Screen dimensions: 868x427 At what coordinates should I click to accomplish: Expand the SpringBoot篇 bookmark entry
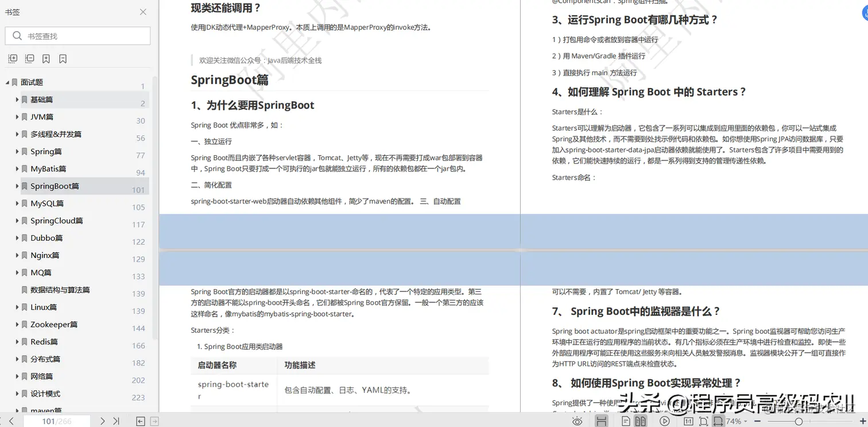(x=17, y=186)
